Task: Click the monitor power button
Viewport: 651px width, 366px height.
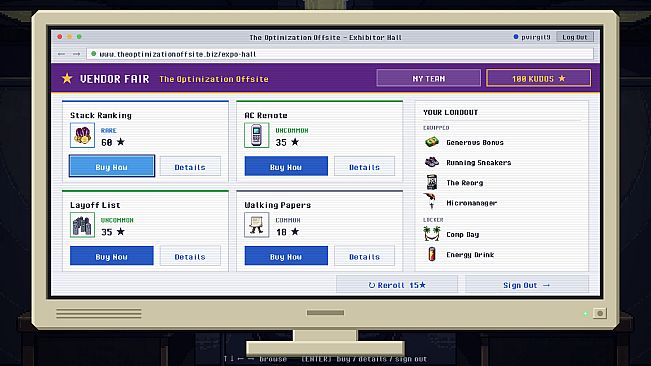Action: click(600, 313)
